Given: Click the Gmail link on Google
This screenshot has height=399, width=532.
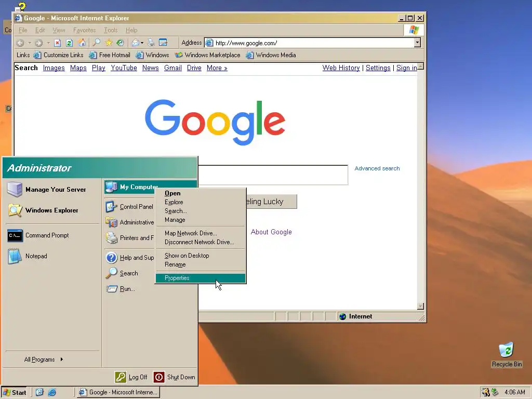Looking at the screenshot, I should [x=172, y=68].
